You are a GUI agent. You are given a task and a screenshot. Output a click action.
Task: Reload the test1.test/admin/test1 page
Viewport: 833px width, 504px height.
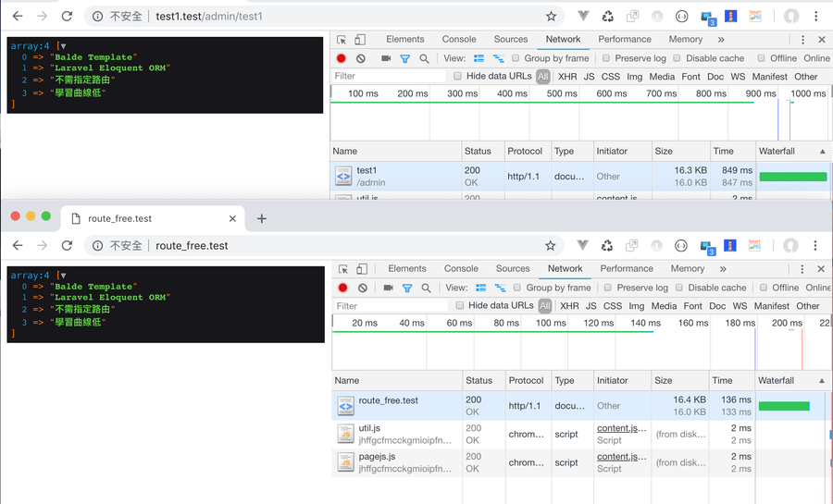pyautogui.click(x=67, y=16)
